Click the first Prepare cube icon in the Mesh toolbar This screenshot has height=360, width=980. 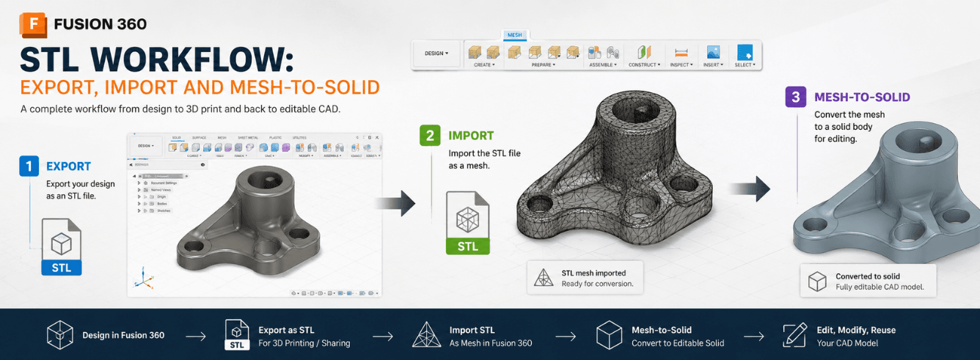pos(514,52)
